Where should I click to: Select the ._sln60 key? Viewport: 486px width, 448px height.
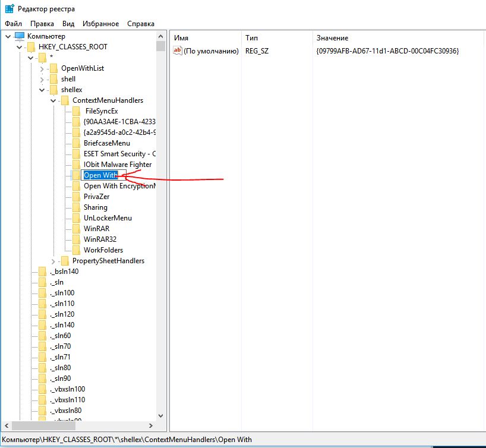click(60, 336)
